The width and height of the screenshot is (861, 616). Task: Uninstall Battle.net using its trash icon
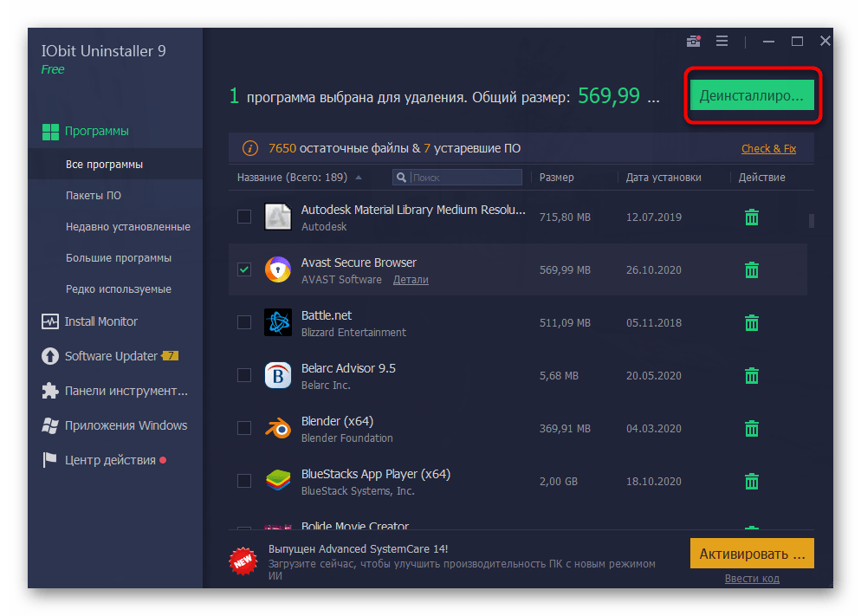752,323
